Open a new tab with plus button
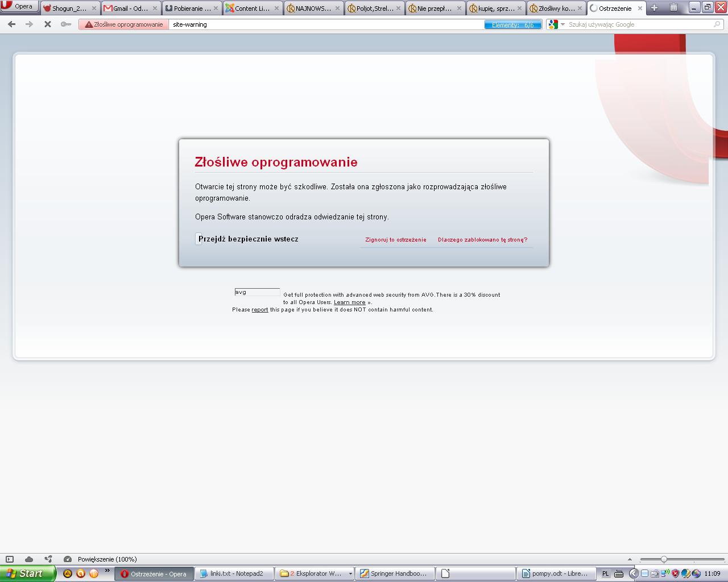728x582 pixels. pyautogui.click(x=654, y=8)
